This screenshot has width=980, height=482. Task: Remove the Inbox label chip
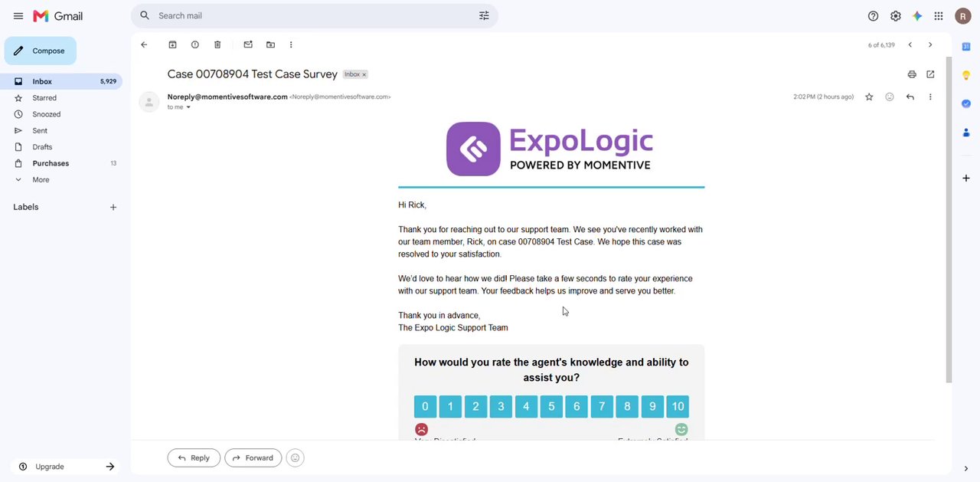coord(364,74)
